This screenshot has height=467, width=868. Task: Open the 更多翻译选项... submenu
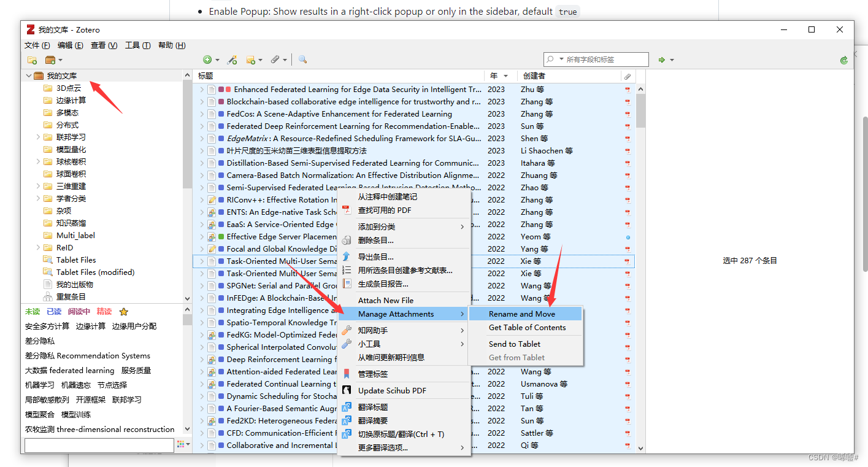click(x=404, y=448)
